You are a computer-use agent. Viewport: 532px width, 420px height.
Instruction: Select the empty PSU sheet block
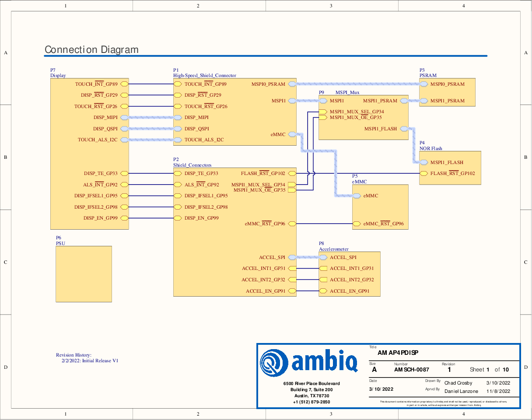click(x=84, y=274)
